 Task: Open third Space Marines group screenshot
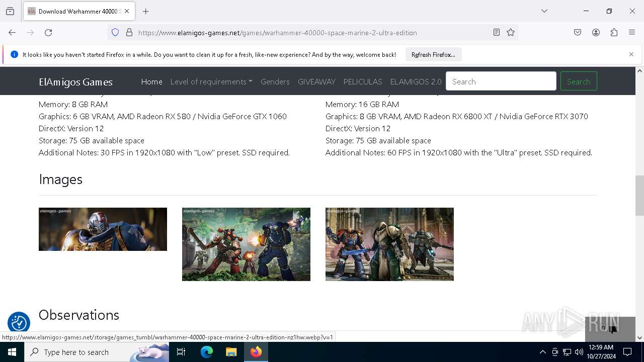389,244
